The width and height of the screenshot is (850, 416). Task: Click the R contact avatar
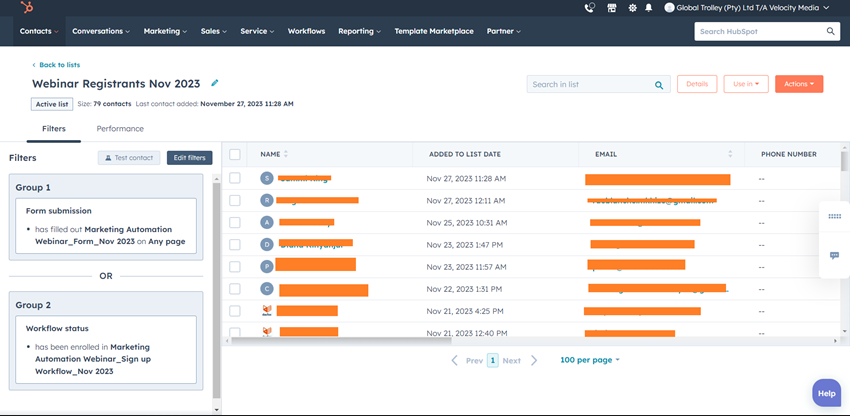tap(266, 200)
